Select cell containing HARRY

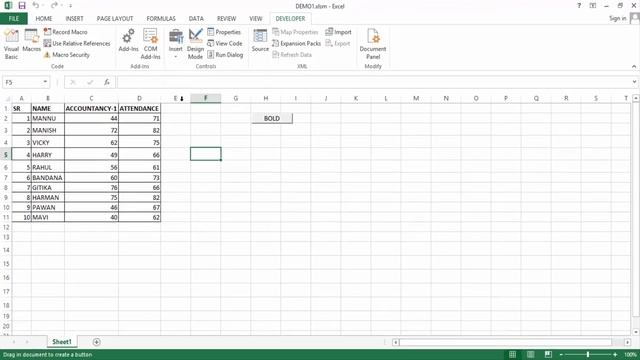48,155
